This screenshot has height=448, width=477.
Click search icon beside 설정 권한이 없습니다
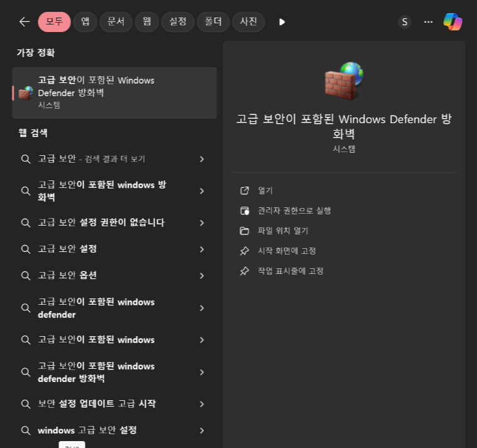(x=26, y=223)
